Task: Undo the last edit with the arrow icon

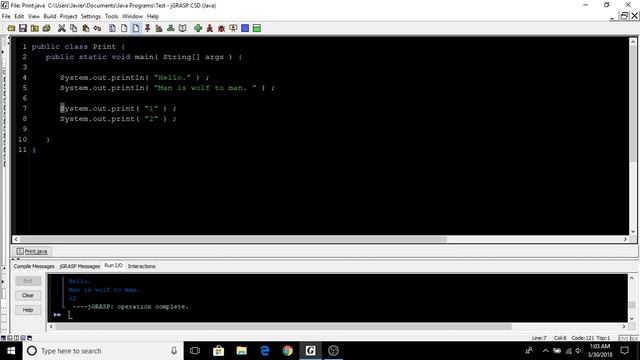Action: click(97, 28)
